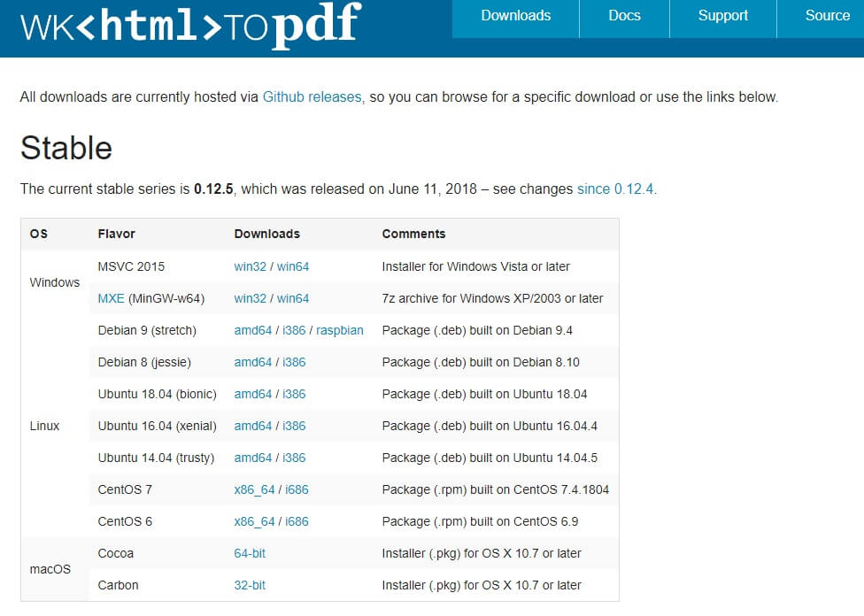Screen dimensions: 864x616
Task: Download i386 for Ubuntu 16.04 (xenial)
Action: pyautogui.click(x=294, y=427)
